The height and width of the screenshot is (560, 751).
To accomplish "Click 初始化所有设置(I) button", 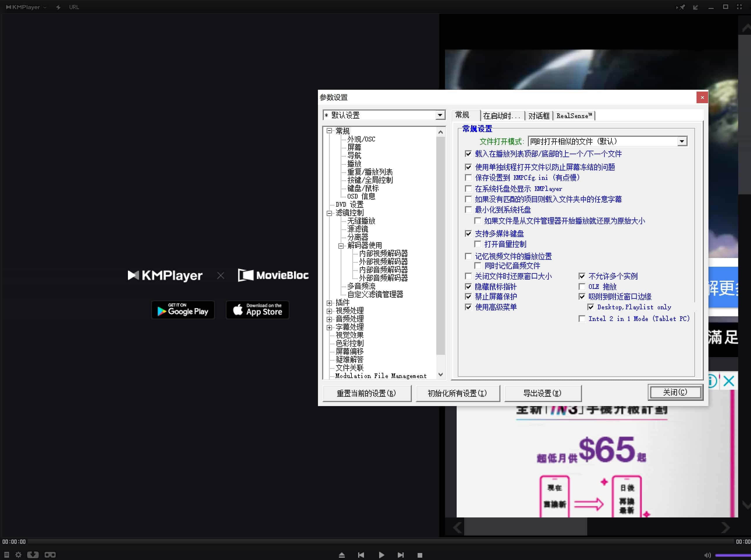I will (458, 393).
